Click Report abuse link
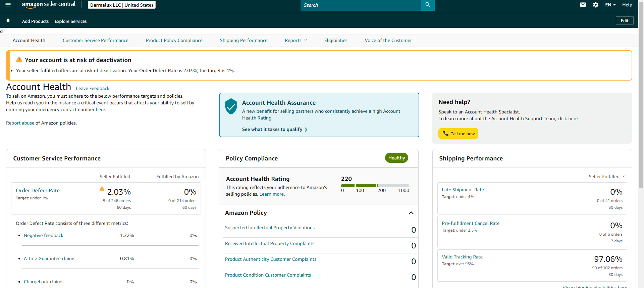The image size is (644, 288). 20,123
